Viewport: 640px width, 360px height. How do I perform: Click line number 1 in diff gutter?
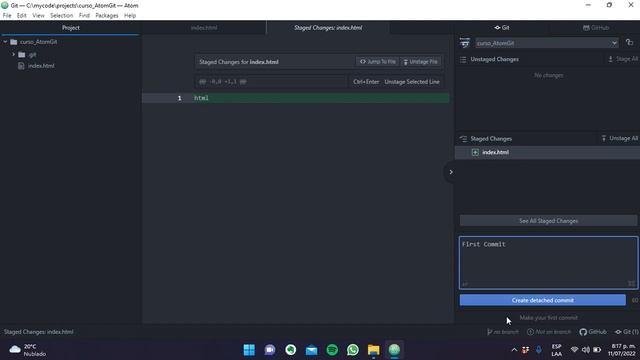[x=179, y=98]
